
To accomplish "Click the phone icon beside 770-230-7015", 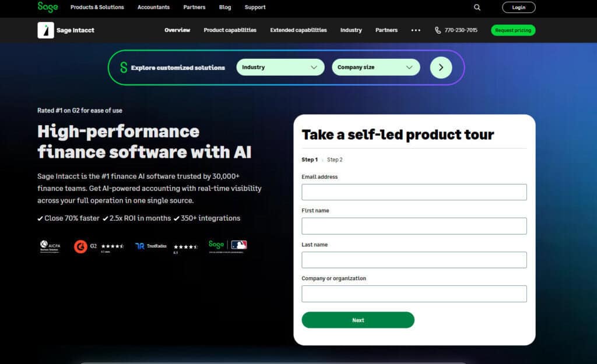I will click(438, 30).
